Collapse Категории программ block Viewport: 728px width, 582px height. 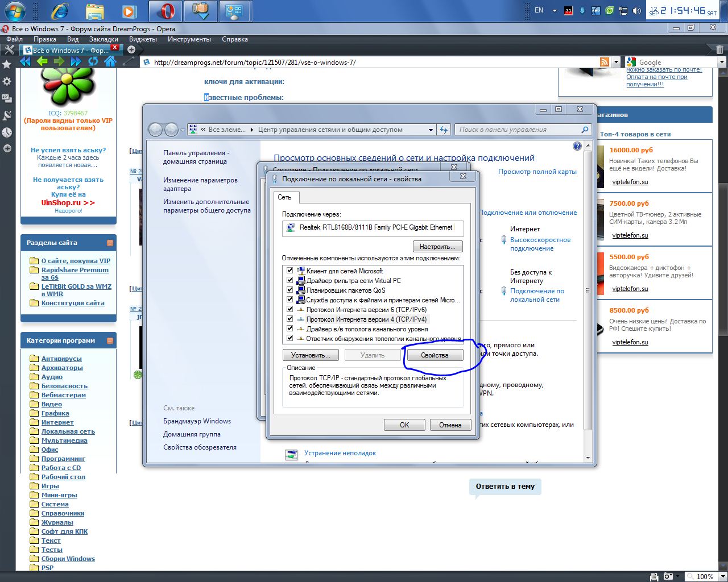110,340
